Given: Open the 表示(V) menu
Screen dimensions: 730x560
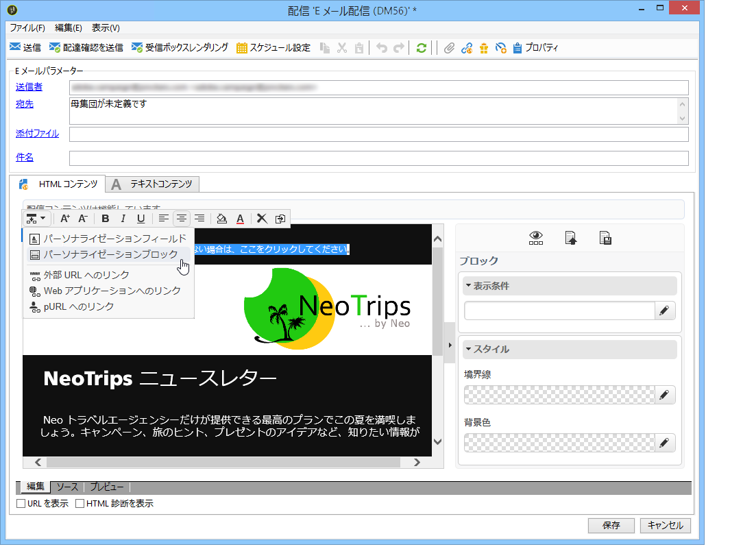Looking at the screenshot, I should (106, 28).
